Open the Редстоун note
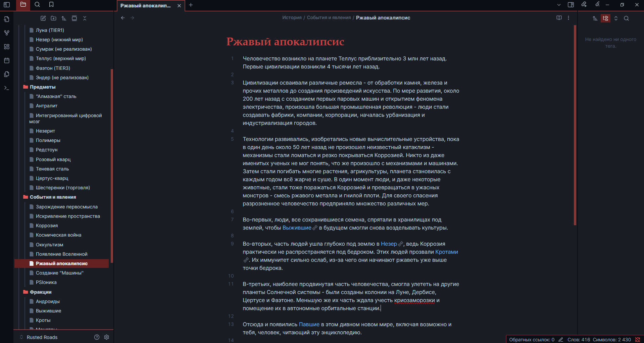The width and height of the screenshot is (644, 343). pyautogui.click(x=47, y=150)
